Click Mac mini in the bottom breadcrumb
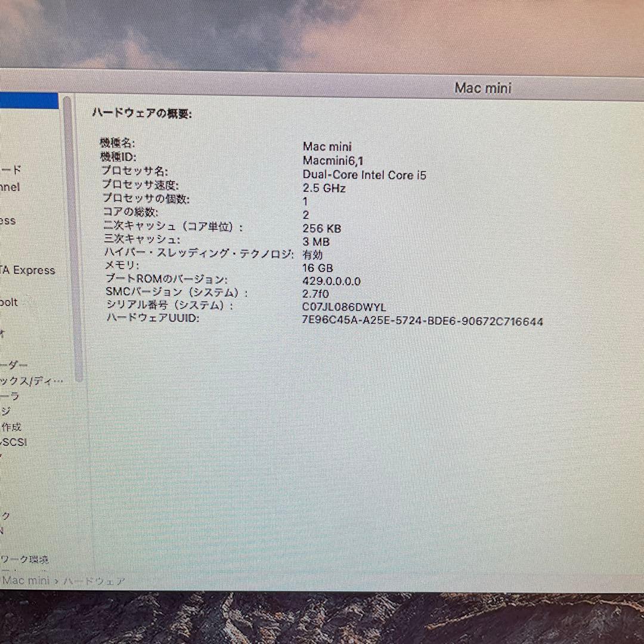Image resolution: width=644 pixels, height=644 pixels. (26, 580)
